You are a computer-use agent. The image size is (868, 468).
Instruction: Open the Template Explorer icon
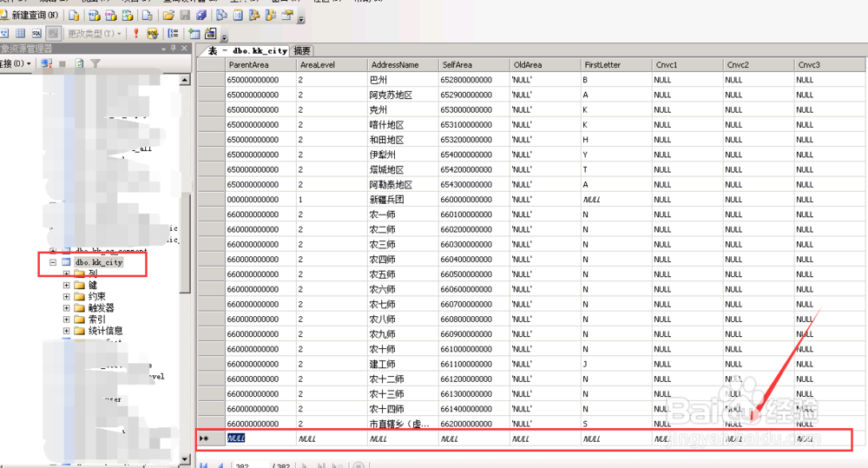[271, 16]
